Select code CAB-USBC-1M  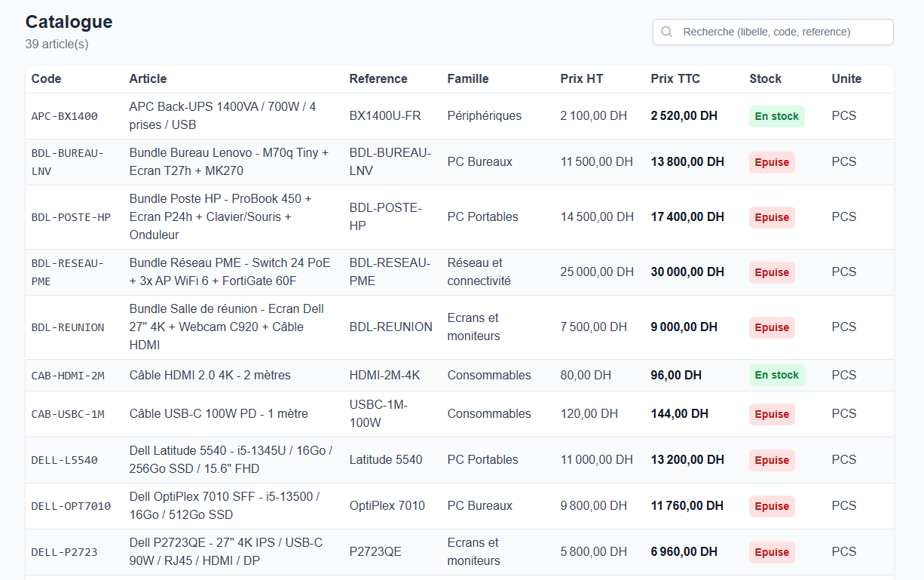(x=68, y=414)
